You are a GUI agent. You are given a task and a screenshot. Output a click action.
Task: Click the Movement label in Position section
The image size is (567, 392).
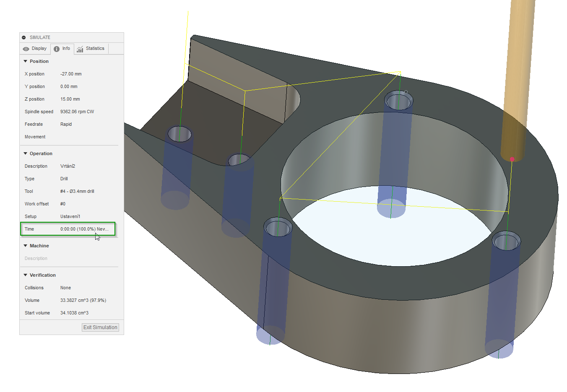point(35,137)
